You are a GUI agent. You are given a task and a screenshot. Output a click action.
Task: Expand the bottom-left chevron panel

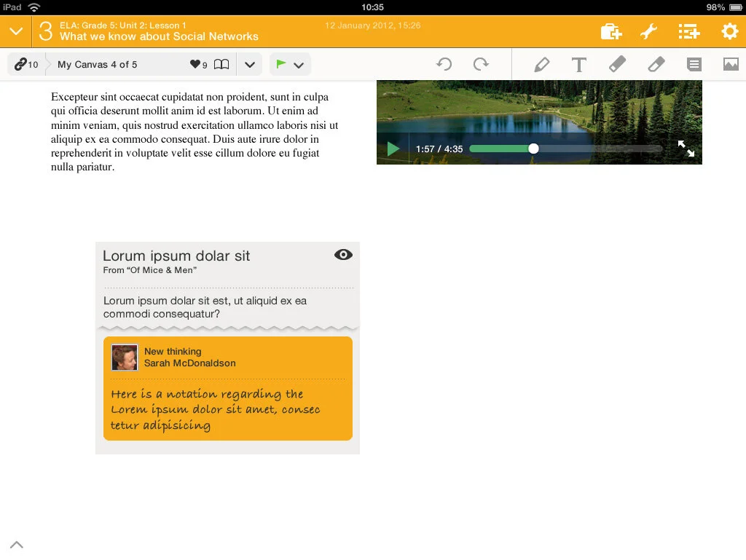17,544
